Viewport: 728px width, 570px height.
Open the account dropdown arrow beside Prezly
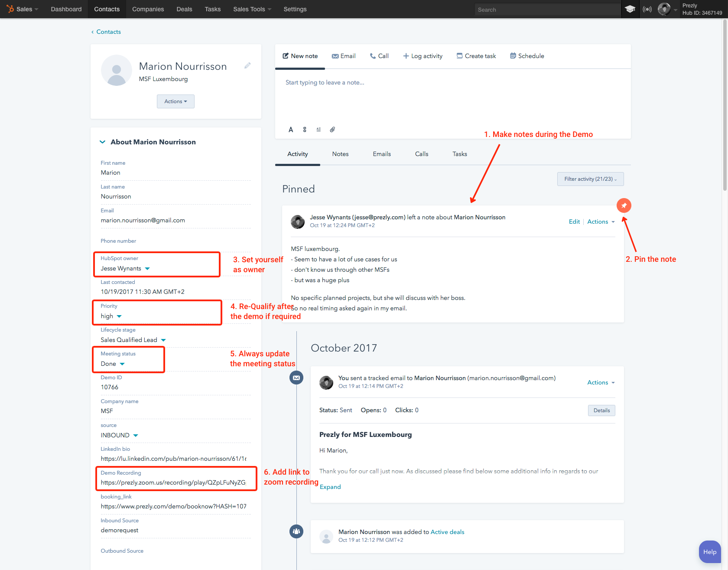676,10
